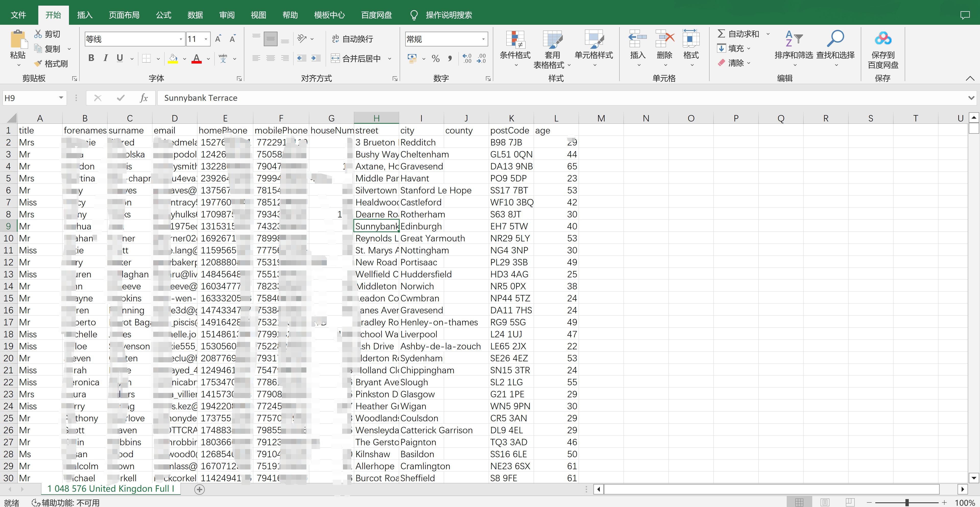
Task: Decrease indent icon
Action: coord(302,58)
